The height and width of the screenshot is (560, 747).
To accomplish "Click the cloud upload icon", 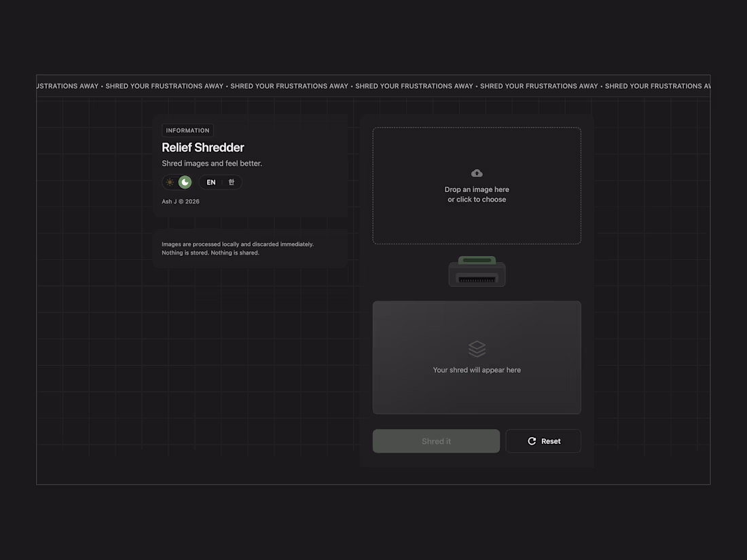I will click(476, 172).
